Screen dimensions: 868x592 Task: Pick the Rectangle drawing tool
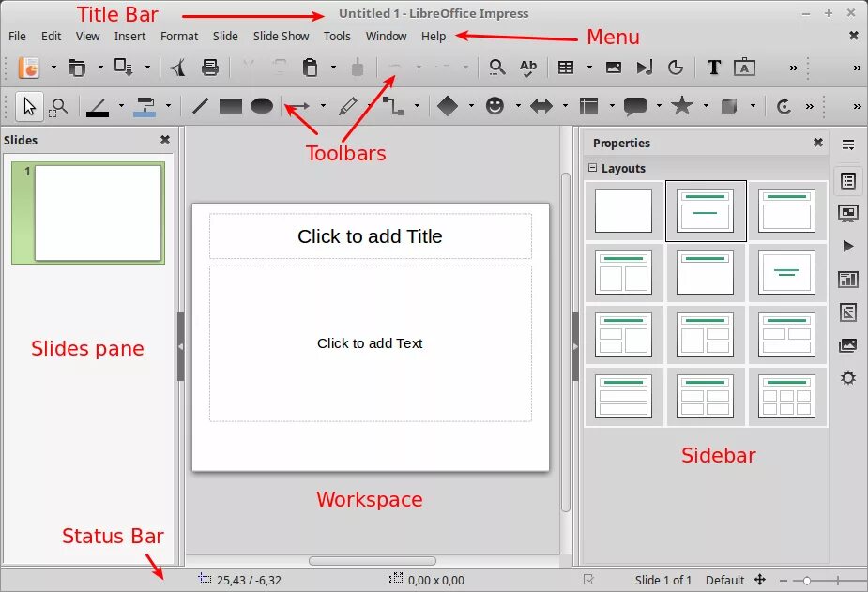230,106
